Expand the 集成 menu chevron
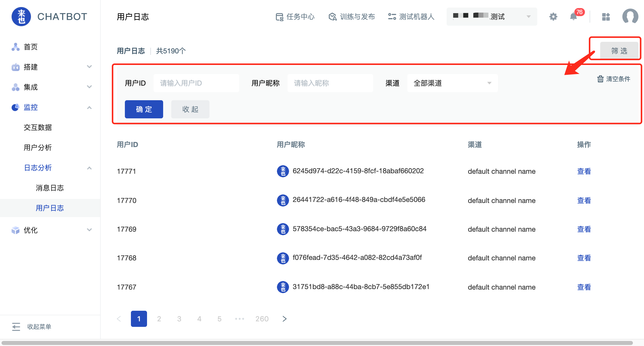644x346 pixels. (89, 87)
